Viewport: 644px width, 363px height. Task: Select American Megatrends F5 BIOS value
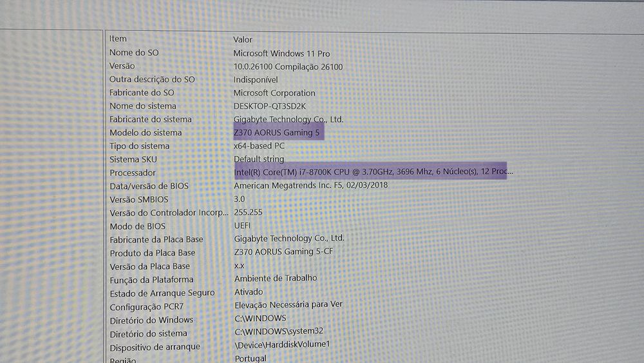(310, 185)
